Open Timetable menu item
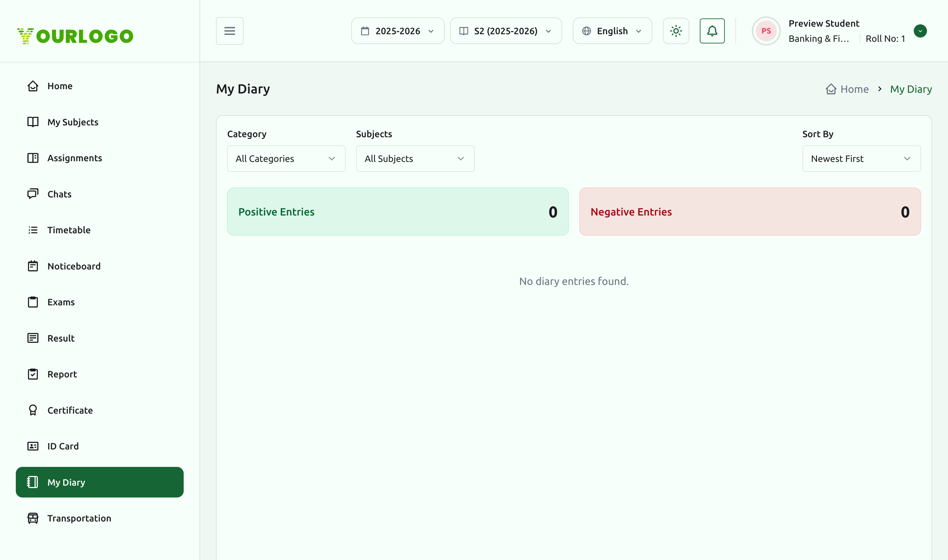 pos(100,230)
